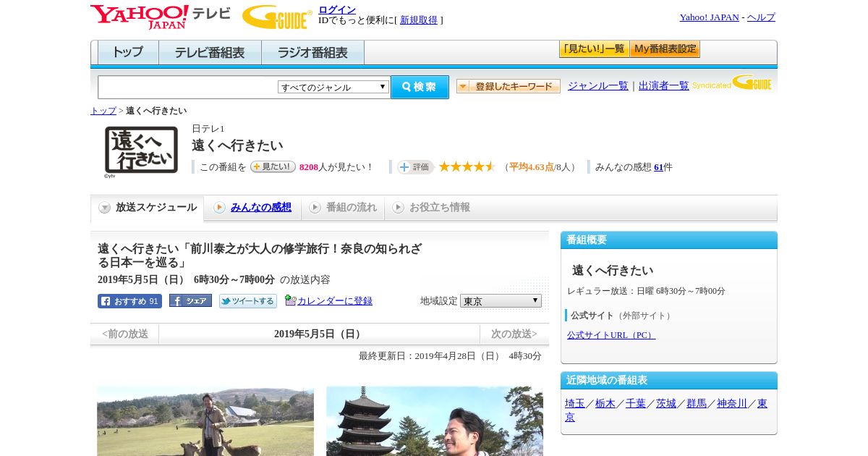Open the 地域設定 東京 dropdown

click(x=501, y=300)
